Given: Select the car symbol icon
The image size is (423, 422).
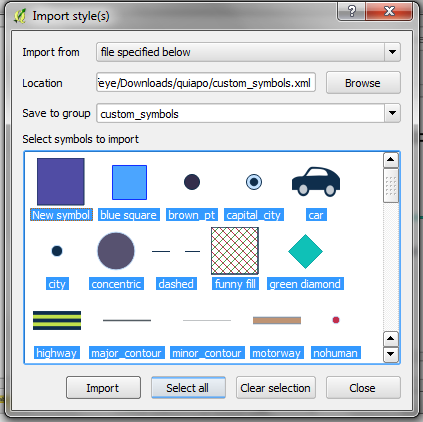Looking at the screenshot, I should [x=316, y=181].
